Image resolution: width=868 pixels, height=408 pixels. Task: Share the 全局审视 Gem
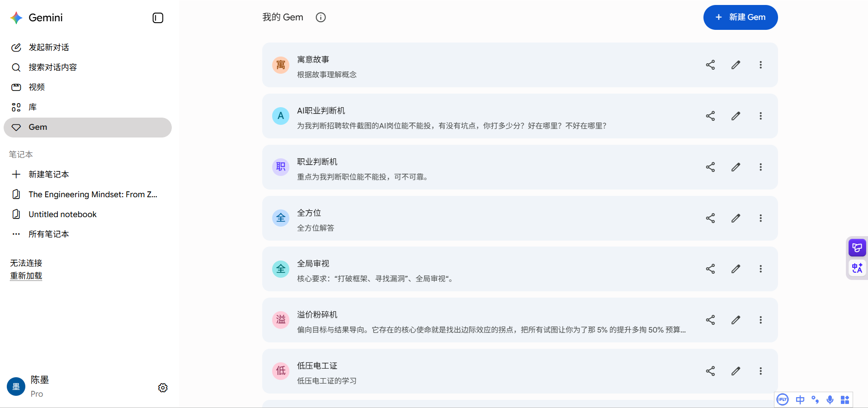pos(710,269)
